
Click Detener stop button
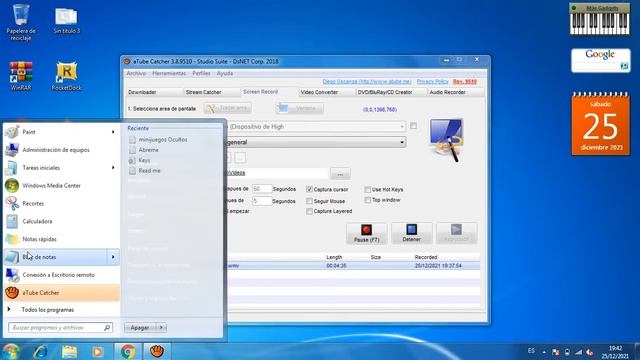(411, 233)
